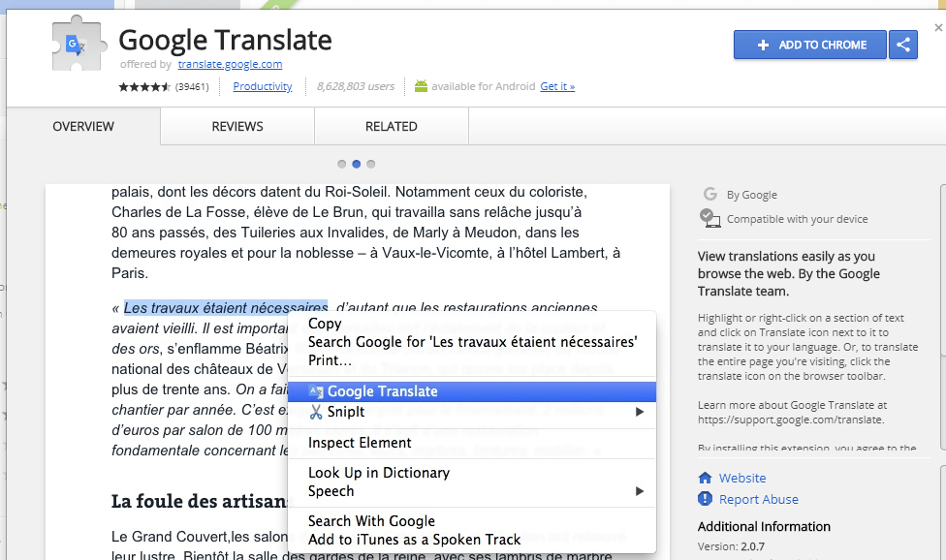The width and height of the screenshot is (946, 560).
Task: Click the Android robot icon
Action: [421, 86]
